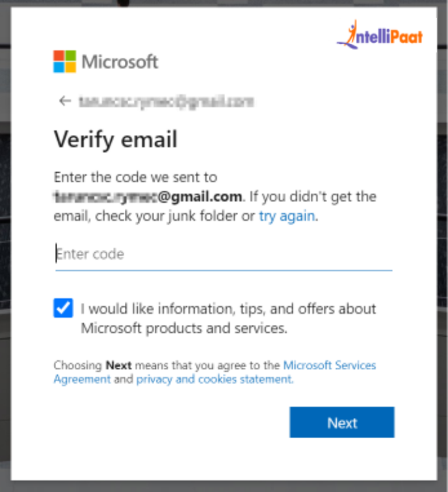Click the Microsoft four-square logo
The image size is (448, 492).
pyautogui.click(x=65, y=61)
